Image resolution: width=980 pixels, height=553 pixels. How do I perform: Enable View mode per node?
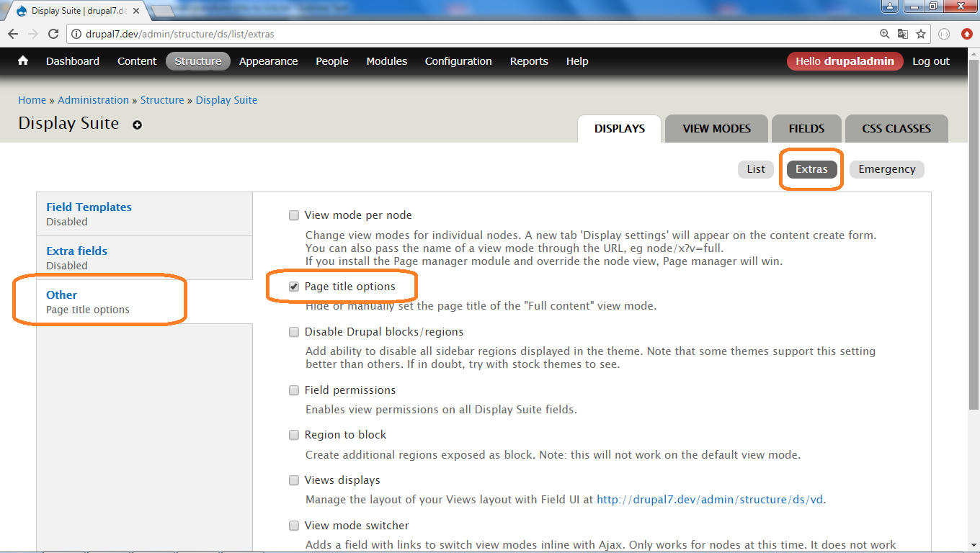click(293, 215)
